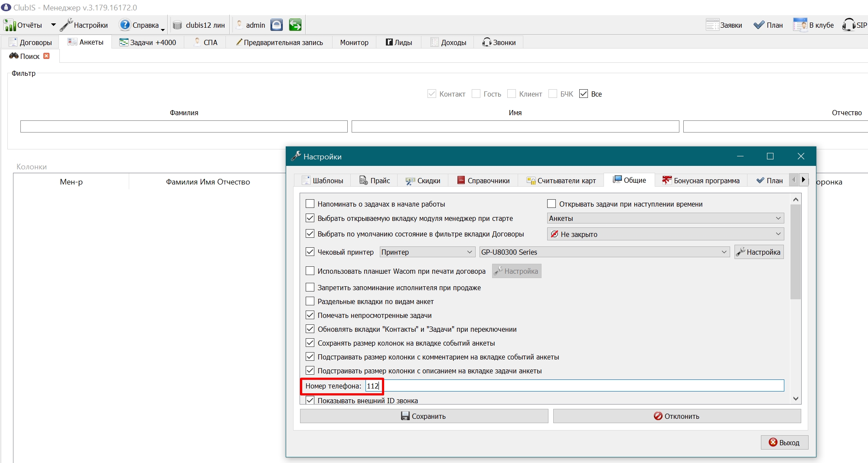Open the GP-U80300 Series printer dropdown
Viewport: 868px width, 463px height.
(604, 252)
